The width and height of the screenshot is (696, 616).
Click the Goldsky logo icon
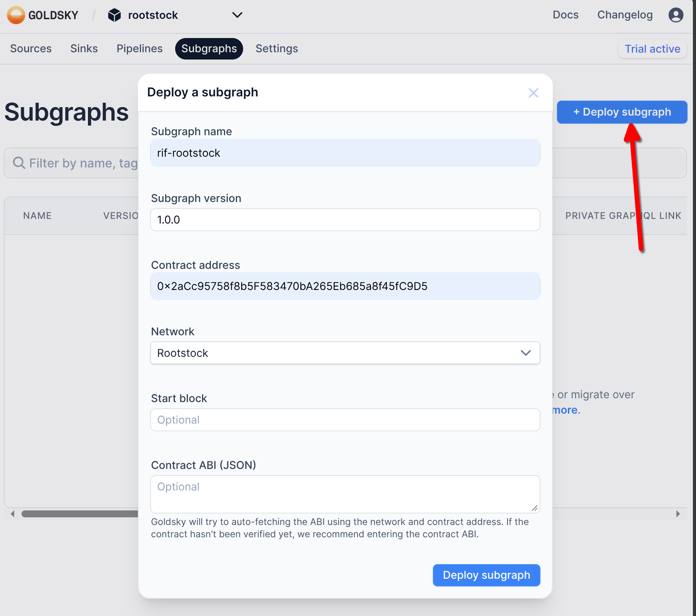pyautogui.click(x=16, y=15)
